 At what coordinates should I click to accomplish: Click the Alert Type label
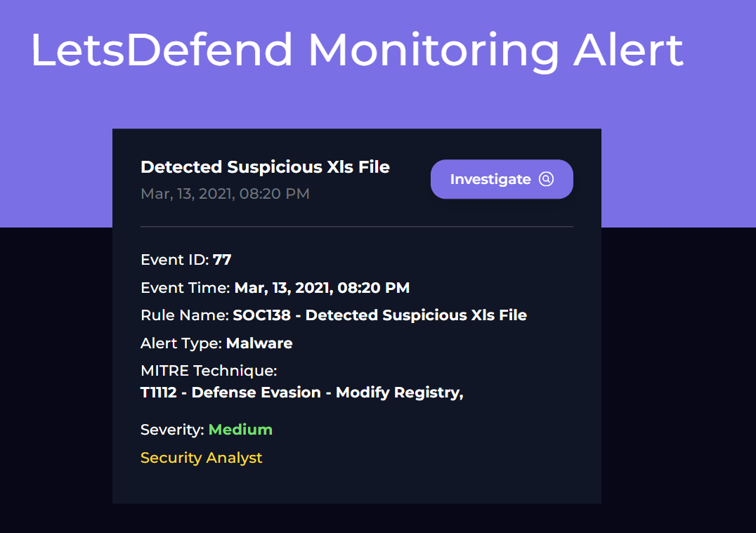tap(181, 343)
